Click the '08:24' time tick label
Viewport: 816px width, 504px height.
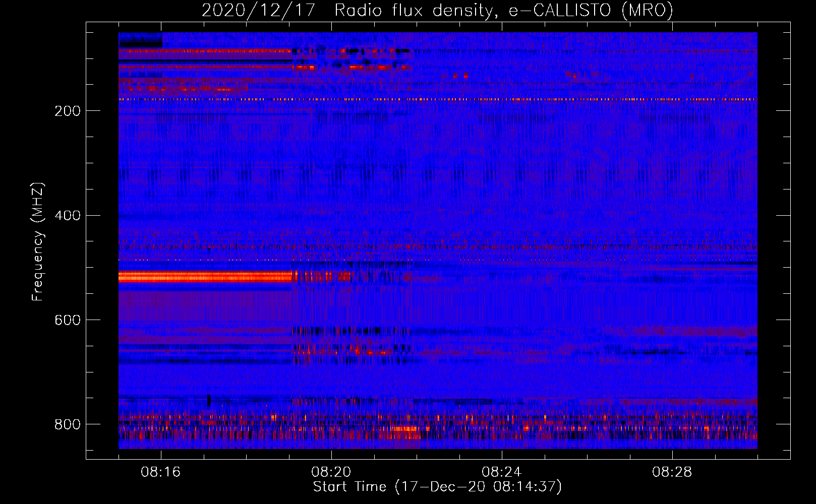point(502,472)
